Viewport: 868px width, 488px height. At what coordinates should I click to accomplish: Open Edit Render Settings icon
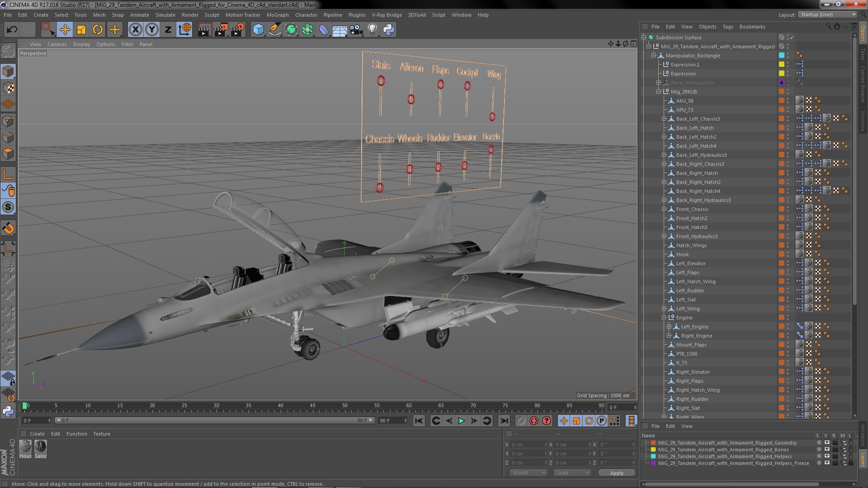pos(238,30)
